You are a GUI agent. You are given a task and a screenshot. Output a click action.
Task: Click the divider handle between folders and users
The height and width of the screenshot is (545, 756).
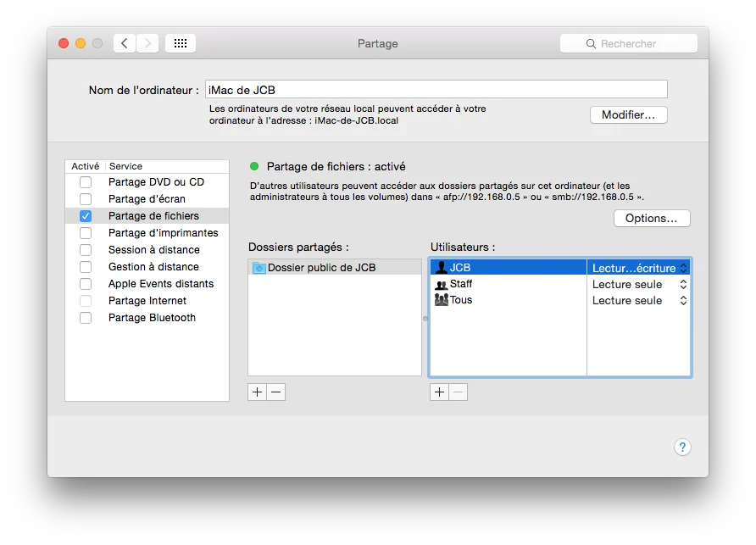tap(425, 319)
